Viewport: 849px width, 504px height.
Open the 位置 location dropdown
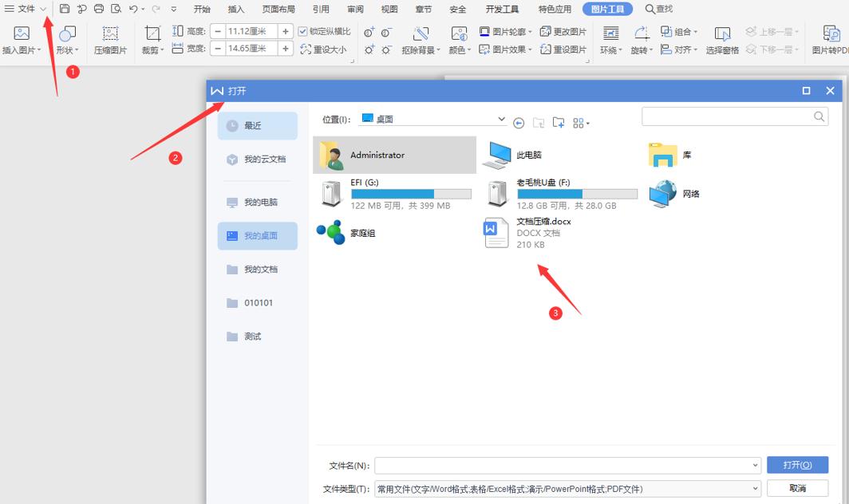(x=501, y=119)
